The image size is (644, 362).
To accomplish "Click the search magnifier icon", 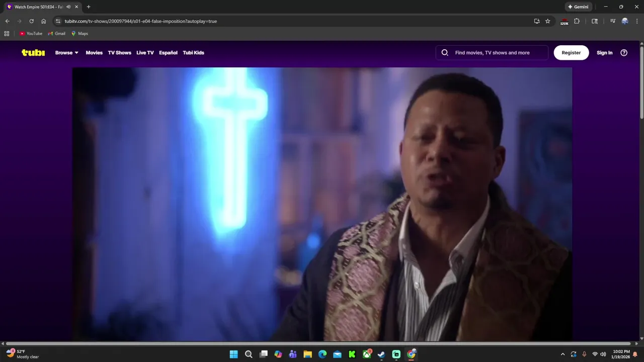I will click(x=445, y=52).
